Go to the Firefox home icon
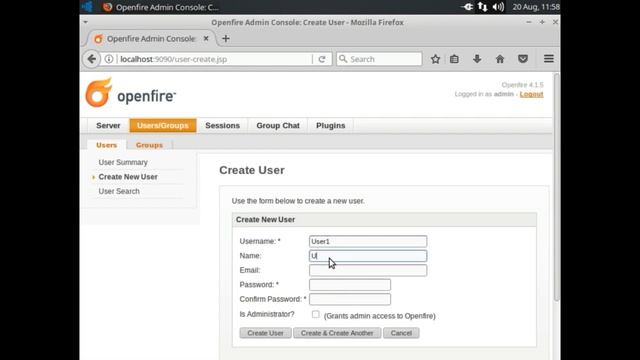This screenshot has height=360, width=640. 500,59
